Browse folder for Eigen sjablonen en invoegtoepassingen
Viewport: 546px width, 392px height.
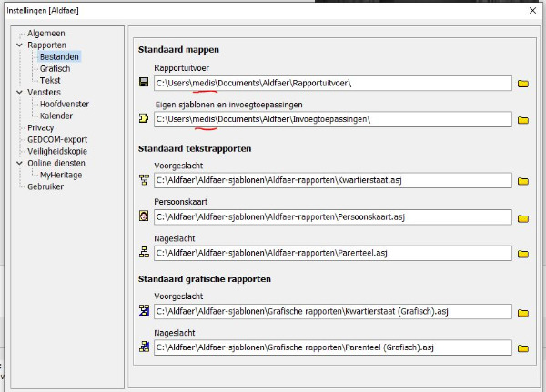523,120
